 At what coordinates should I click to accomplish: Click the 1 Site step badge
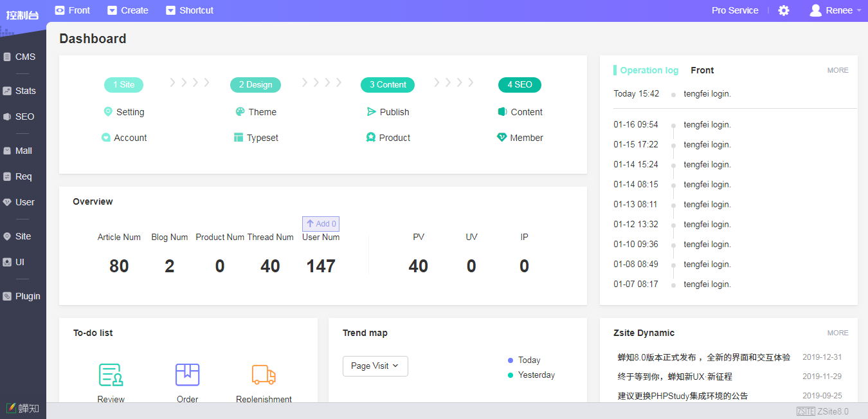coord(123,85)
